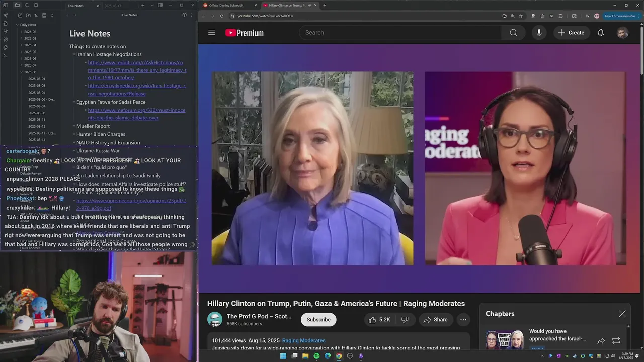Bookmark this page with the star icon

521,16
